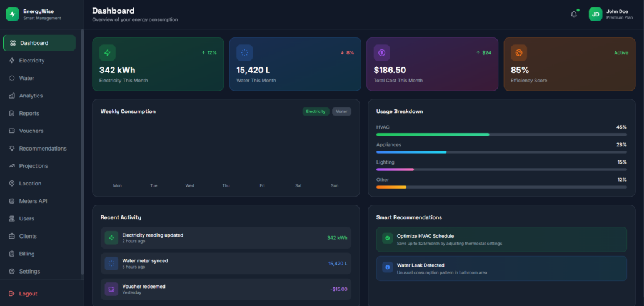This screenshot has height=306, width=644.
Task: Click the HVAC usage progress bar
Action: pyautogui.click(x=501, y=134)
